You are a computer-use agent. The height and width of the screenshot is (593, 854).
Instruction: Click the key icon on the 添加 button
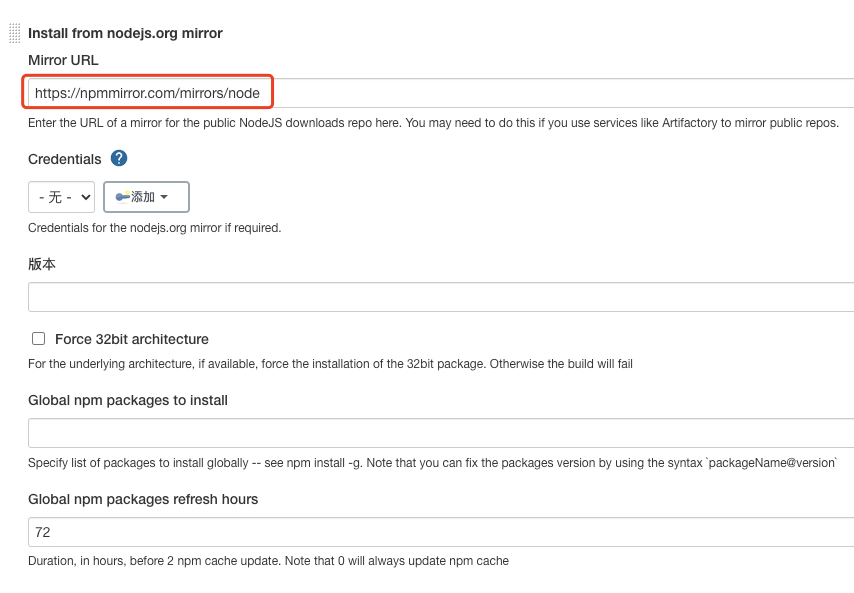tap(123, 197)
